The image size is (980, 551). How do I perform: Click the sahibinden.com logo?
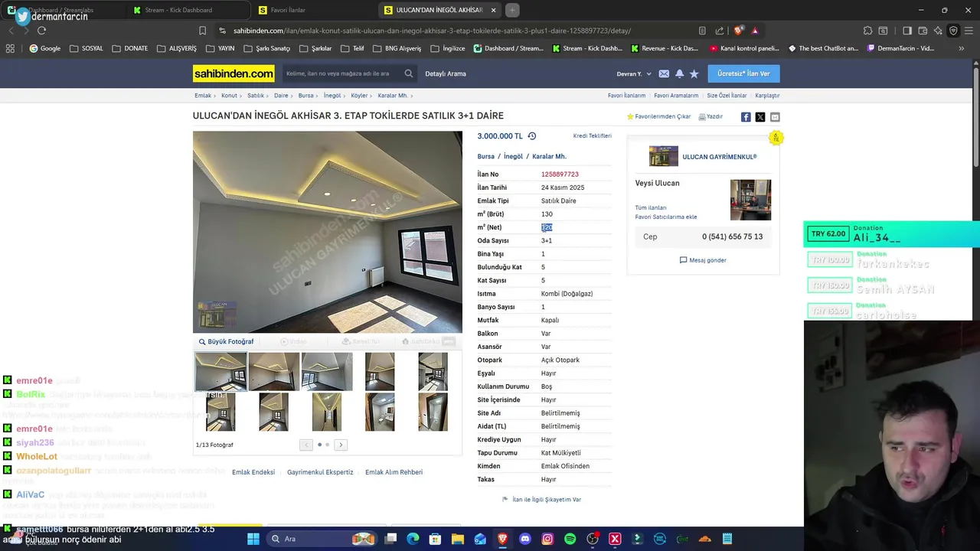(x=234, y=73)
